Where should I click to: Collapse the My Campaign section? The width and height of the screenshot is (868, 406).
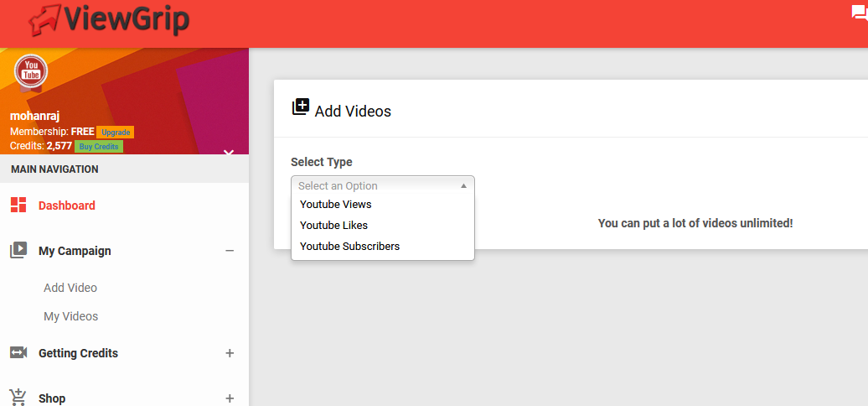(x=230, y=251)
